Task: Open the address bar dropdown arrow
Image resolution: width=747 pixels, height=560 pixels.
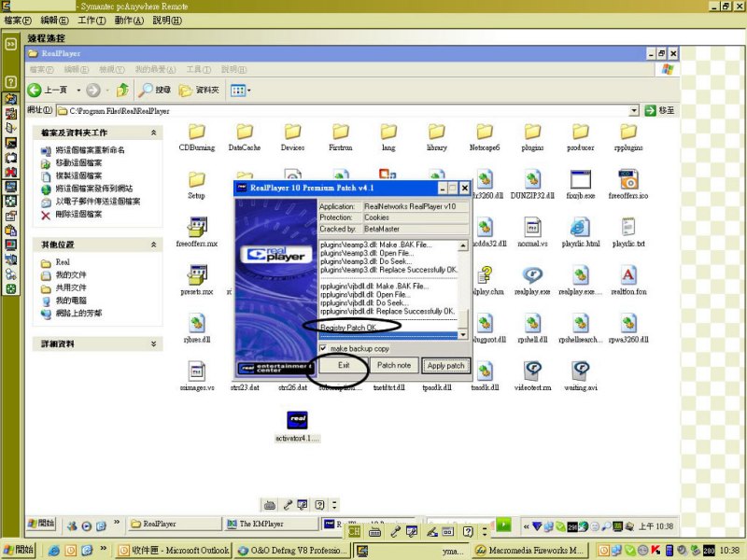Action: [x=634, y=111]
